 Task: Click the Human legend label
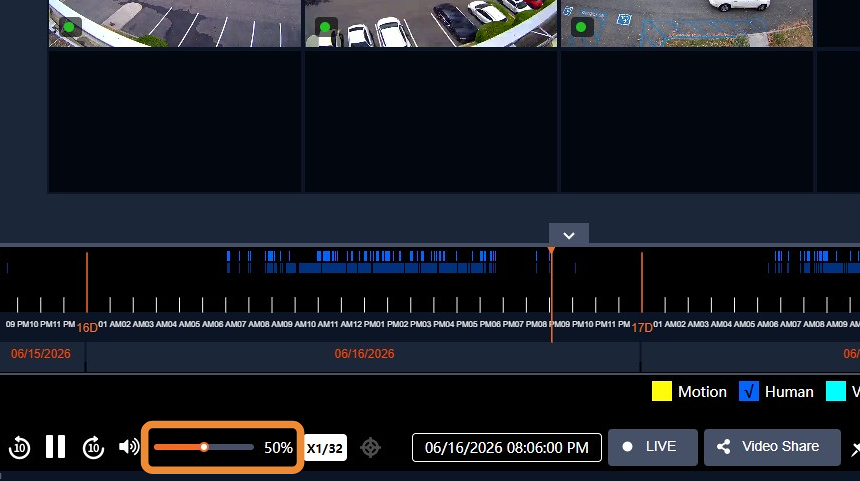click(789, 392)
